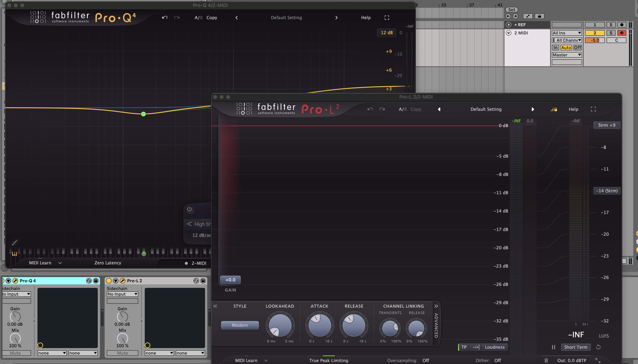The height and width of the screenshot is (364, 638).
Task: Toggle A/B state in Pro-Q 4
Action: (198, 17)
